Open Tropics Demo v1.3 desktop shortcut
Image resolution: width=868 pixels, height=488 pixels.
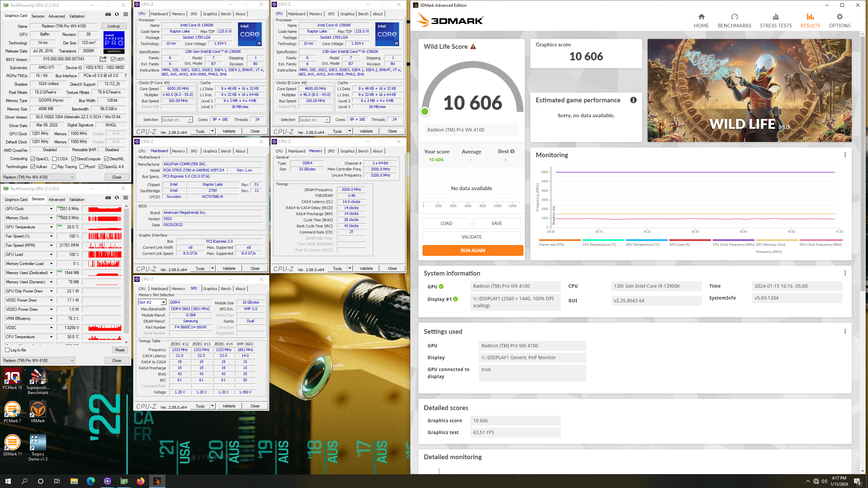point(38,448)
